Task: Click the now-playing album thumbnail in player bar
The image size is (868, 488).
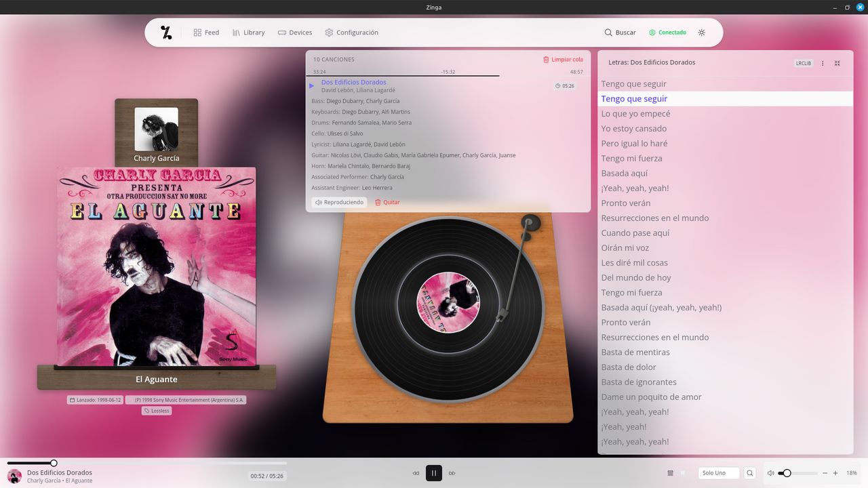Action: [14, 476]
